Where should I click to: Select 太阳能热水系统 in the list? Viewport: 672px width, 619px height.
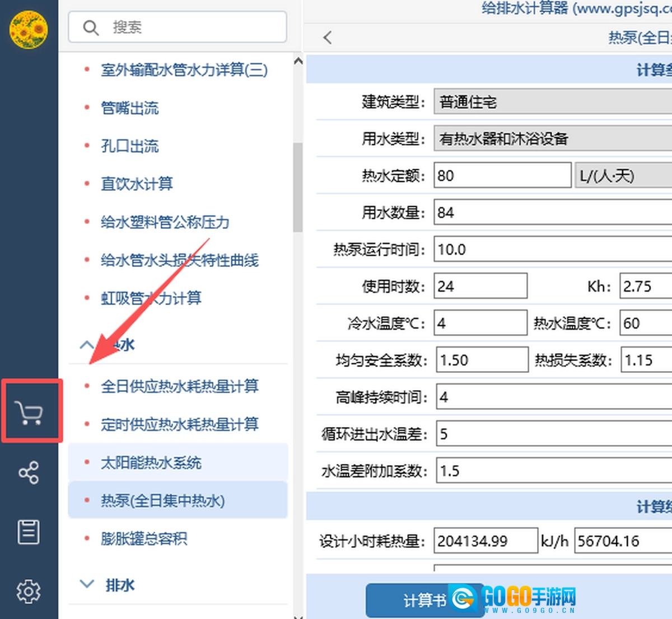click(151, 463)
